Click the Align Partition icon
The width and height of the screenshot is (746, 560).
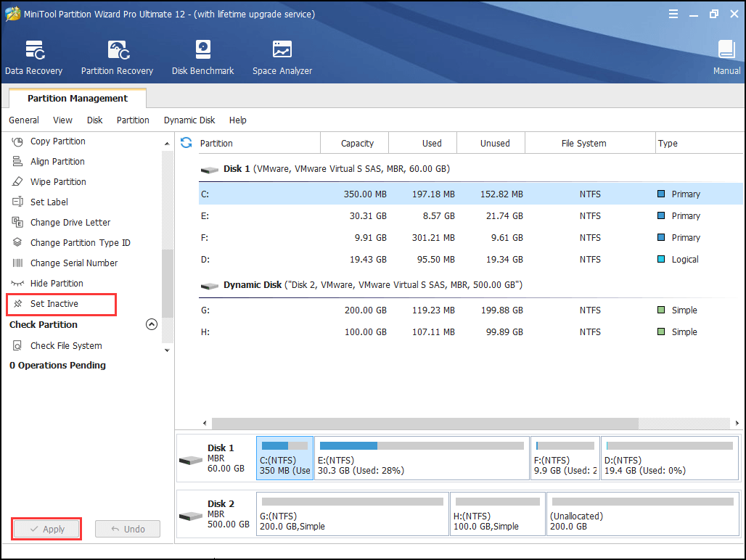[17, 162]
